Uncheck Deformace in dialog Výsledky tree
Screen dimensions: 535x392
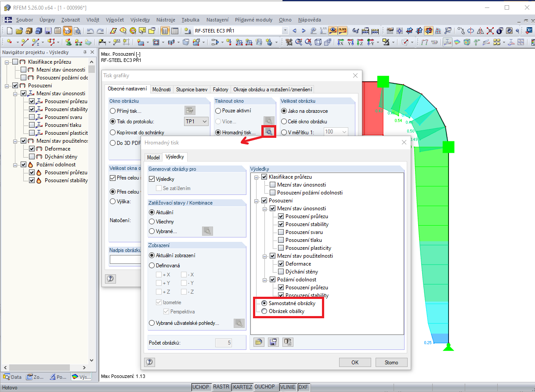281,264
